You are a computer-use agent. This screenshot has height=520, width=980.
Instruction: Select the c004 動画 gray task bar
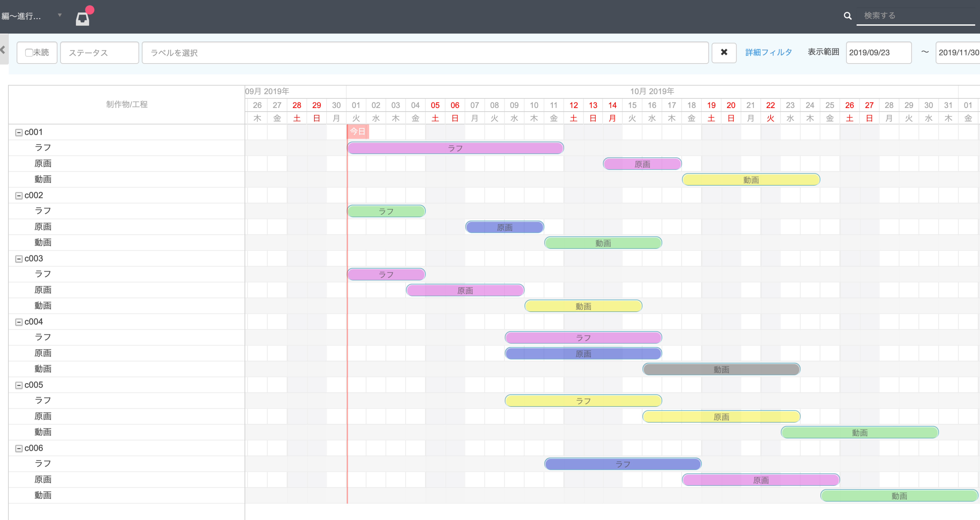coord(721,369)
